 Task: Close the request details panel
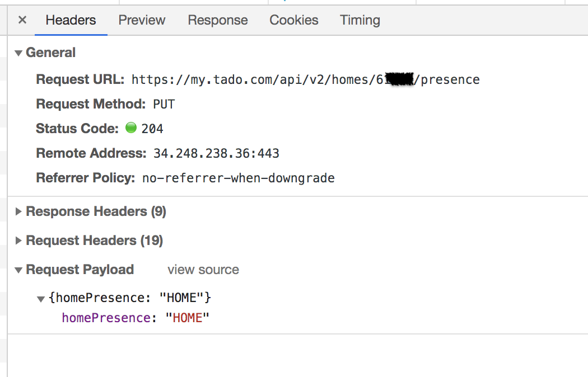(22, 20)
